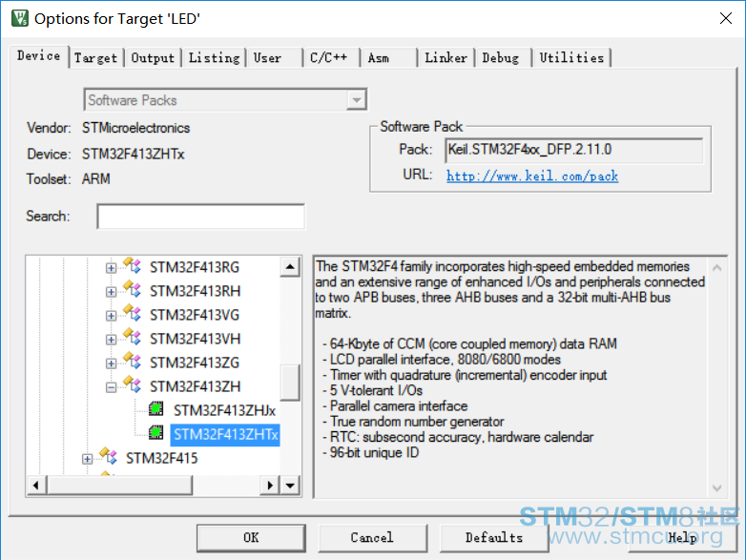
Task: Click the STM32F413VH family icon
Action: 133,337
